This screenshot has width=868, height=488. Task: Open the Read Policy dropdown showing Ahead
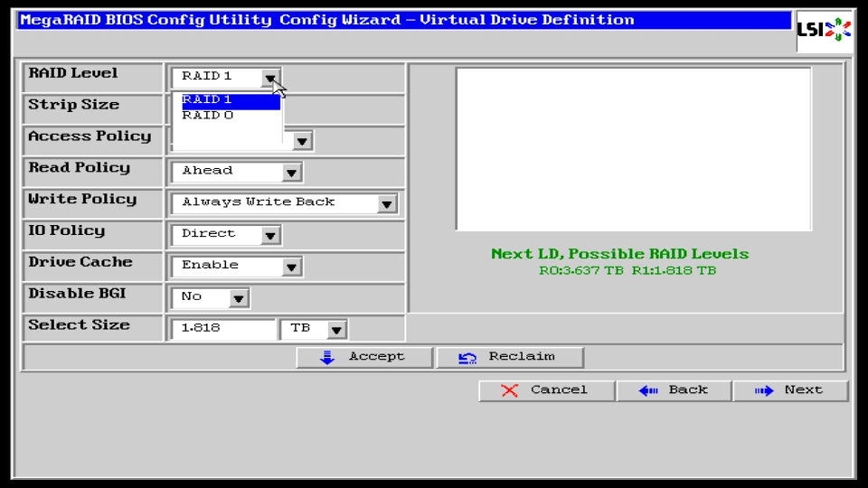click(x=237, y=172)
